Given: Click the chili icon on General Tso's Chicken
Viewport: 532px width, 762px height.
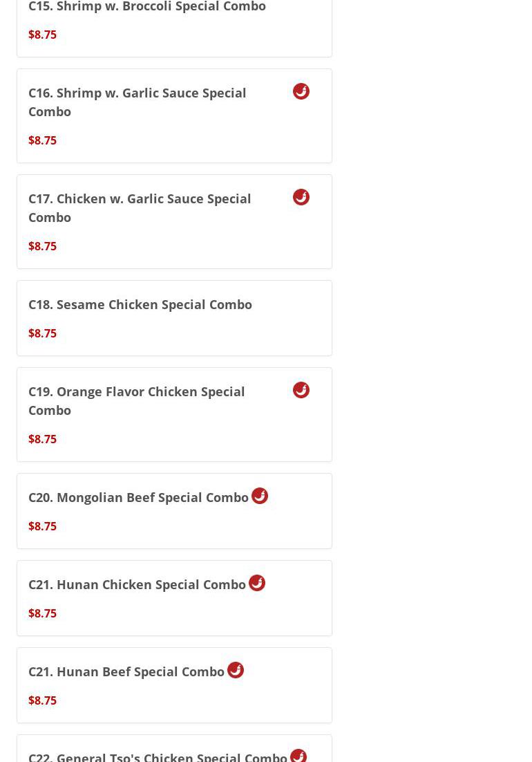Looking at the screenshot, I should tap(298, 755).
